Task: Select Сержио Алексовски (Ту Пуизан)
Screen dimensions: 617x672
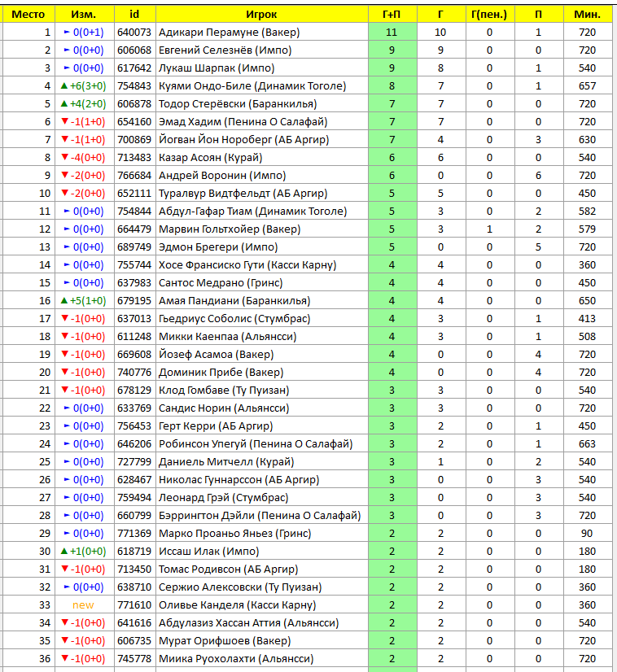Action: point(240,587)
